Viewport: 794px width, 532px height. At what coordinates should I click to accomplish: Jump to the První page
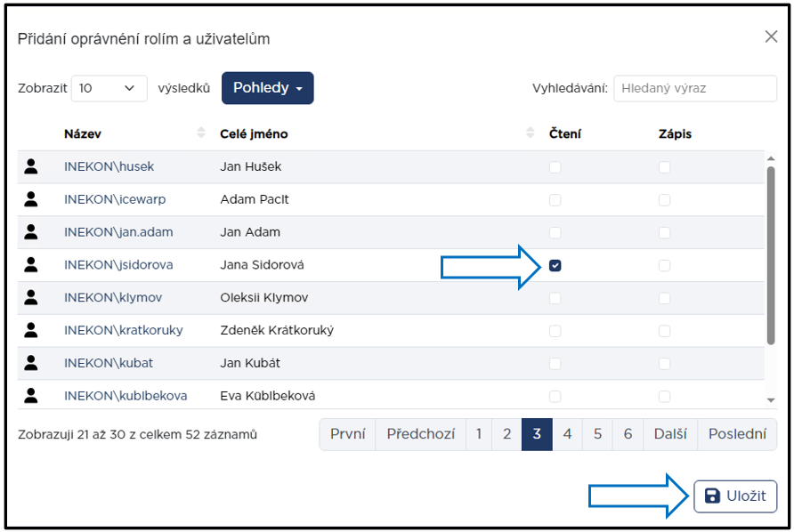[x=347, y=434]
